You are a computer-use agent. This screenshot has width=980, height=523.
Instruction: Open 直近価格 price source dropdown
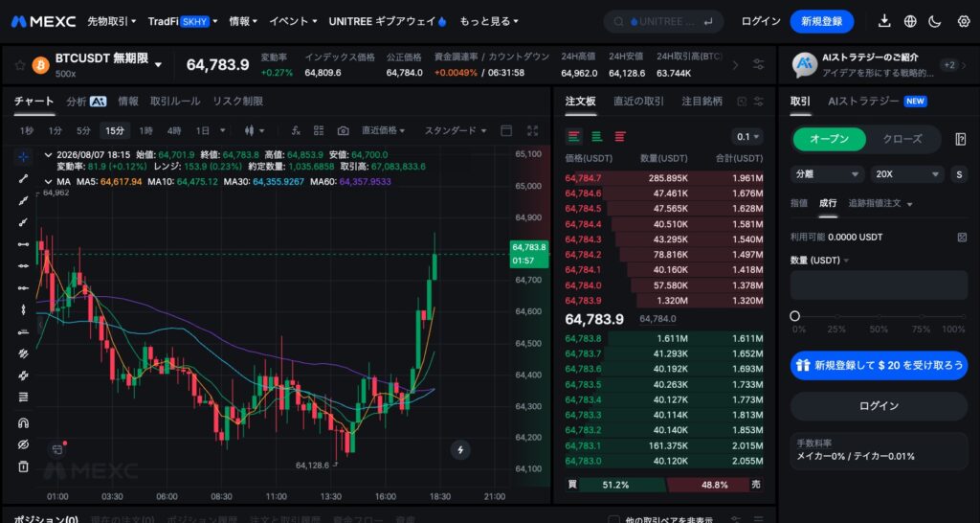coord(383,130)
